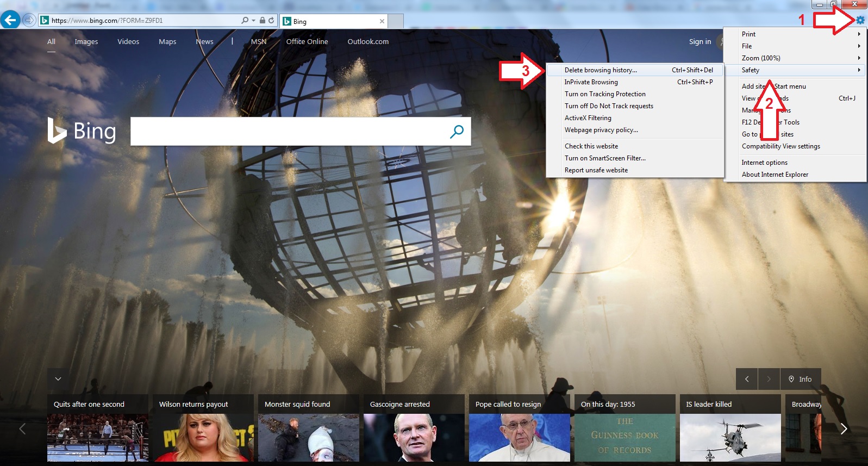Click the Refresh icon in address bar

271,20
